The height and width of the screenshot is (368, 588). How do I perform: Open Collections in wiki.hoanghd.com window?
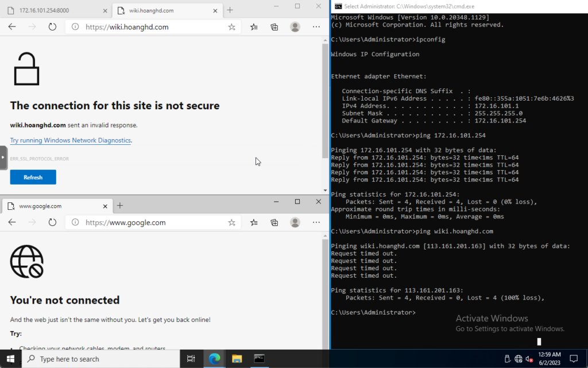[274, 26]
